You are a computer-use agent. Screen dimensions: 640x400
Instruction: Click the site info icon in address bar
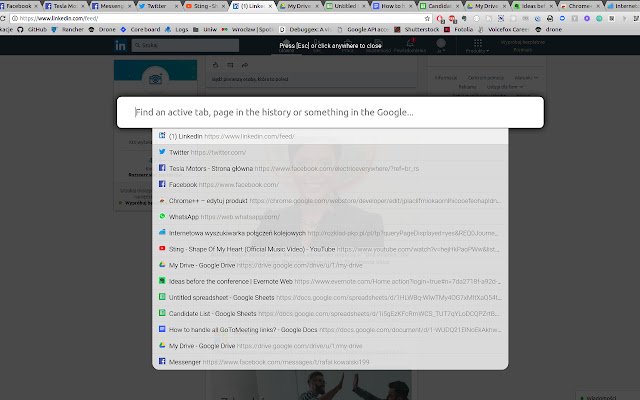[15, 18]
